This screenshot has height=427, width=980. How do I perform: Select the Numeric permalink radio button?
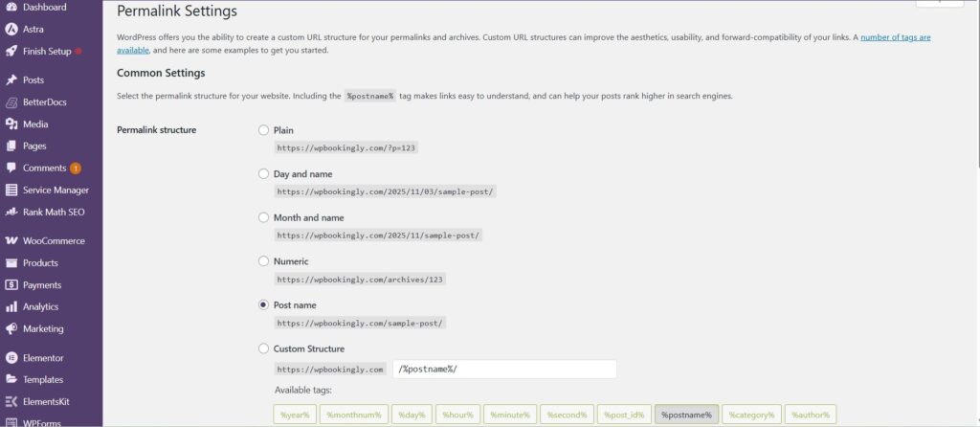[x=264, y=260]
